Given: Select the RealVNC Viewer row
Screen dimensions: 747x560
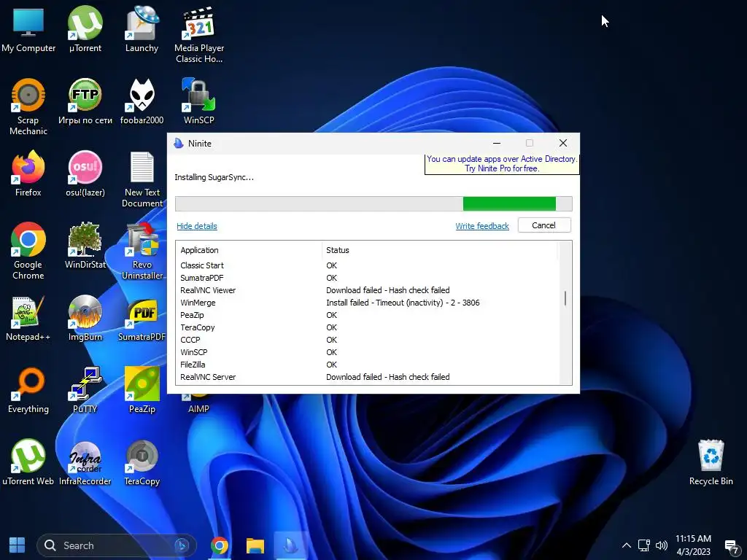Looking at the screenshot, I should point(366,290).
